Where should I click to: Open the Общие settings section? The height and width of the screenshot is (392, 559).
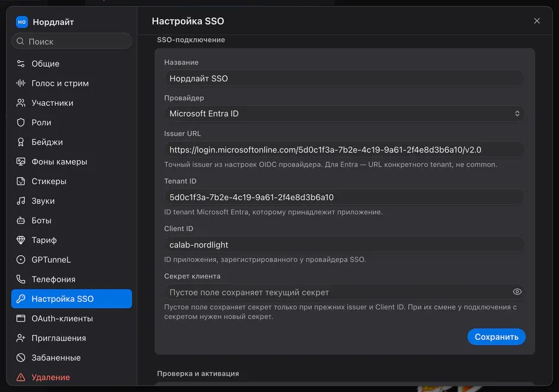[x=71, y=64]
